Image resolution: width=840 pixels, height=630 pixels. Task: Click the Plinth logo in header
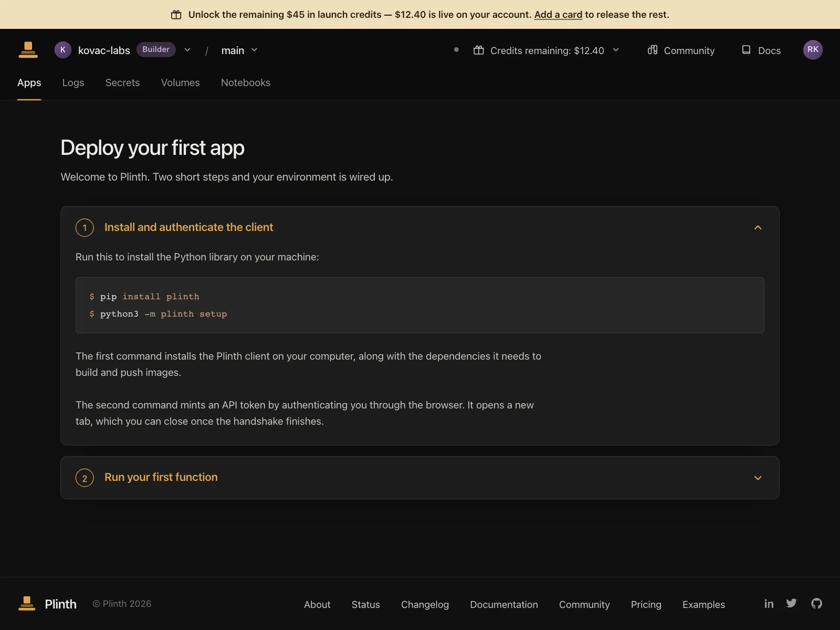click(28, 50)
